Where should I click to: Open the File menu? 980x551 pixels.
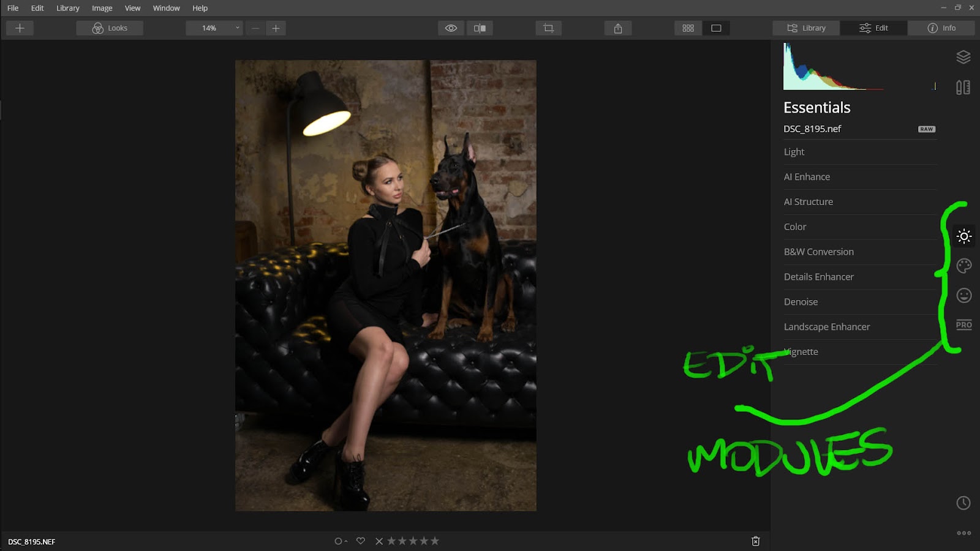13,8
